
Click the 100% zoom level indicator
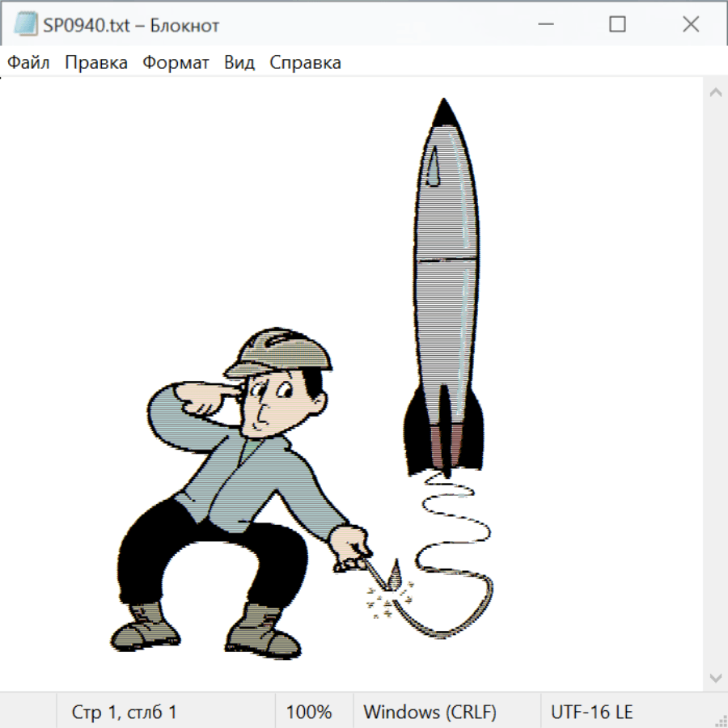309,712
